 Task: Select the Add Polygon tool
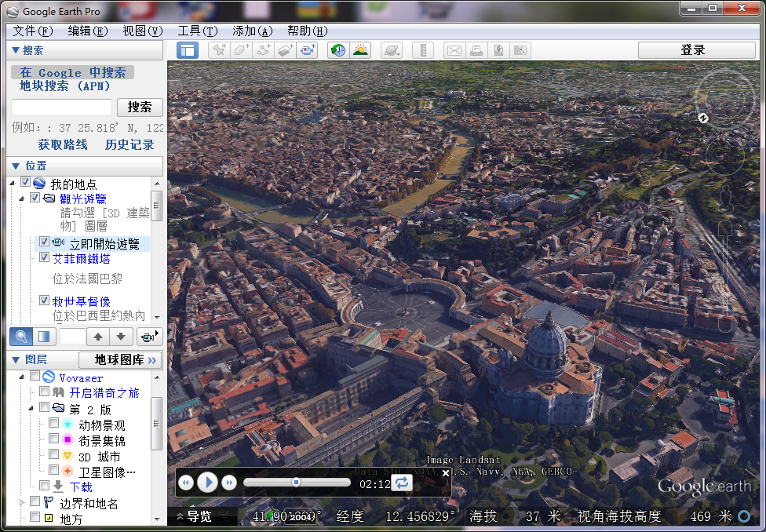(241, 50)
